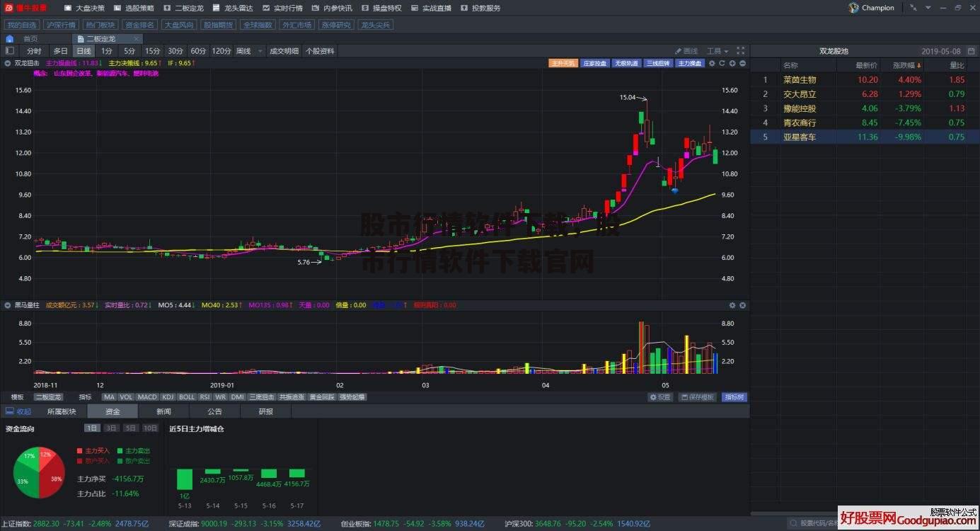Toggle the side panel layout icon
This screenshot has width=980, height=531.
click(x=10, y=51)
